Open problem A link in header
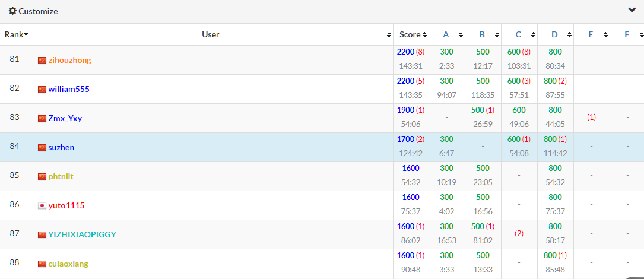 446,34
